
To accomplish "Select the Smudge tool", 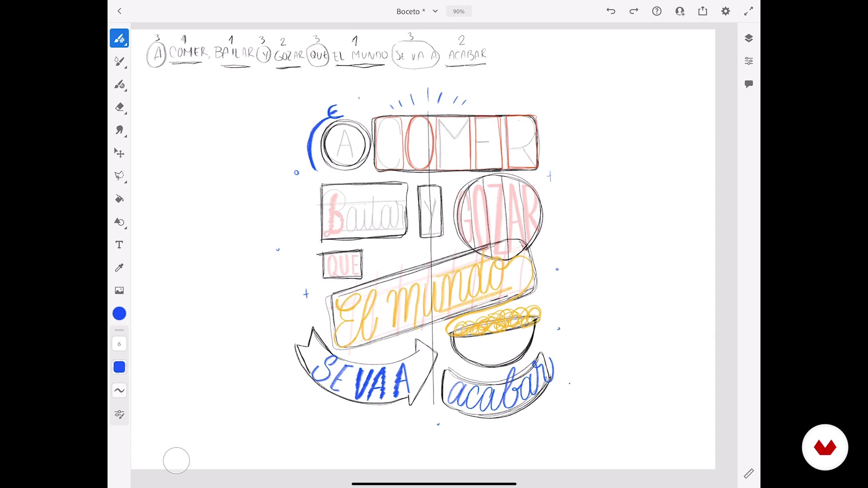I will tap(119, 130).
